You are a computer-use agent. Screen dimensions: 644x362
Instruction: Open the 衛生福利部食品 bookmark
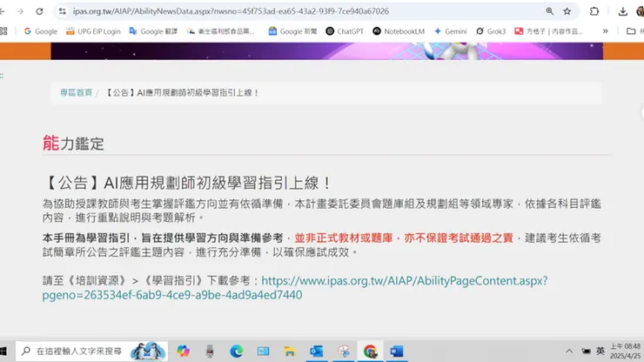(x=220, y=31)
